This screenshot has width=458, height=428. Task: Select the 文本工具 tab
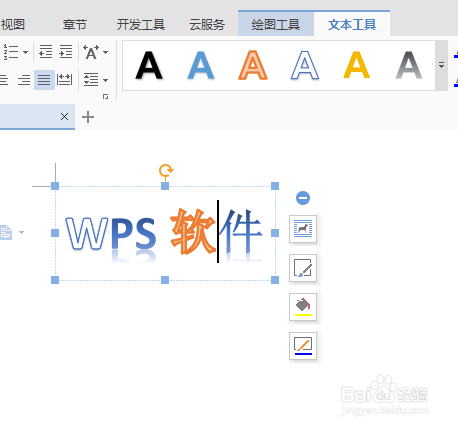[x=352, y=25]
